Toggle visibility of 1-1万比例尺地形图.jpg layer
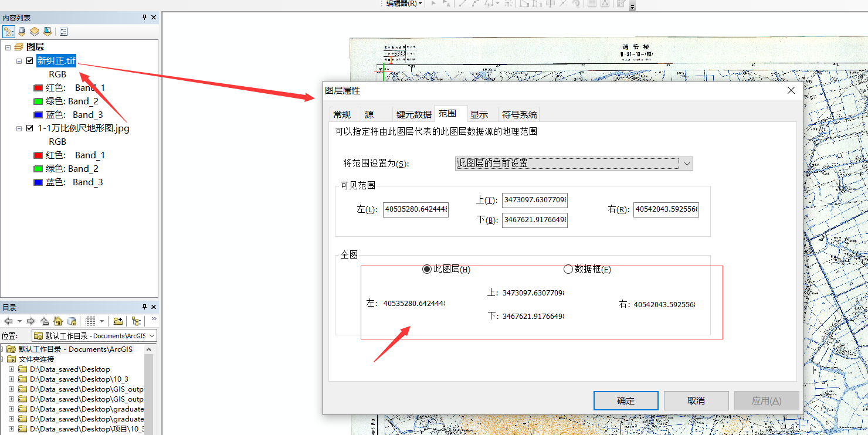 (x=29, y=128)
